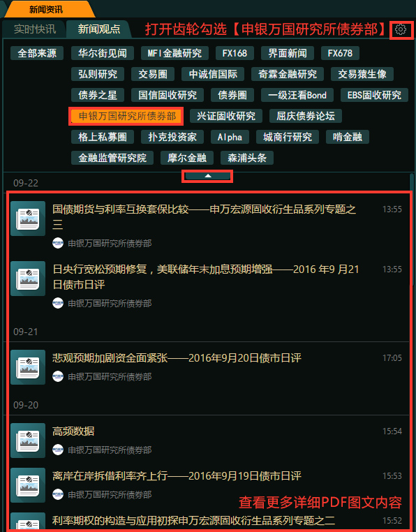Switch to the 实时快讯 tab

(35, 29)
